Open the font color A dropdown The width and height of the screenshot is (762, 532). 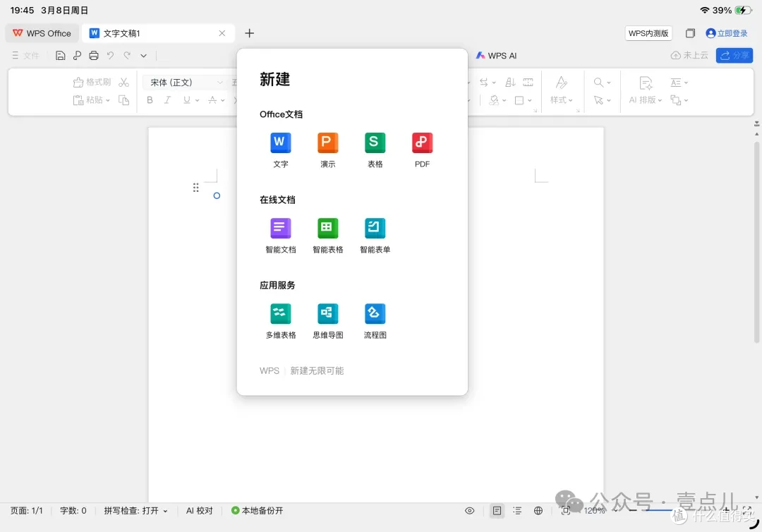tap(217, 99)
